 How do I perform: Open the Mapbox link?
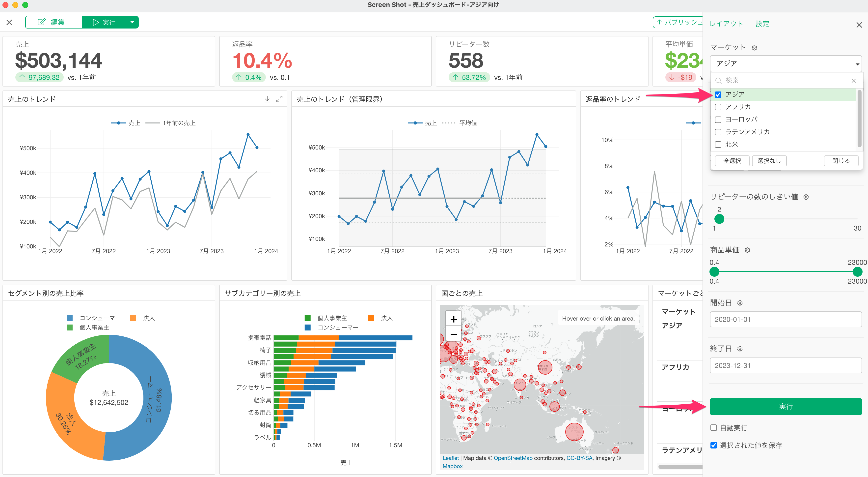(453, 466)
